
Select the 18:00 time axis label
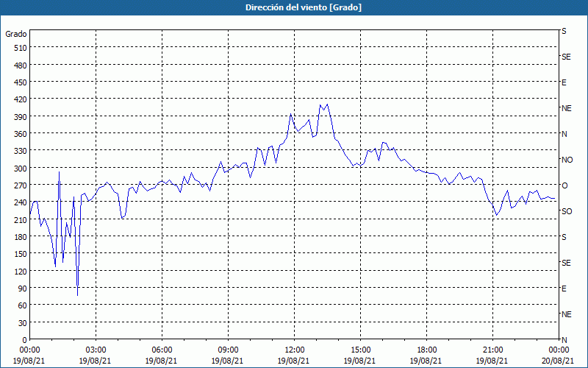[427, 350]
